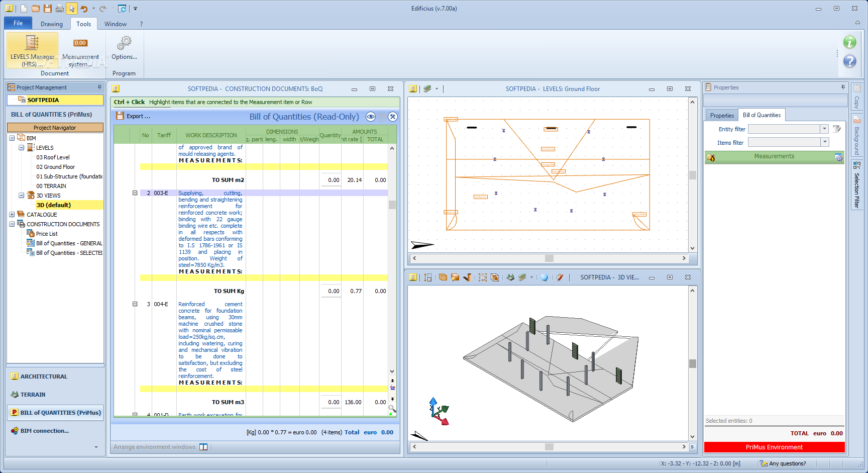This screenshot has height=473, width=868.
Task: Select Price List in the tree
Action: [47, 234]
